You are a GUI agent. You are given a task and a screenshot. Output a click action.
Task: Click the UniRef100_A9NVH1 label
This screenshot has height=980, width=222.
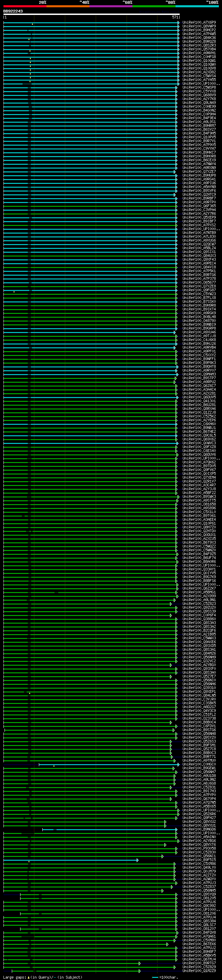(x=199, y=53)
